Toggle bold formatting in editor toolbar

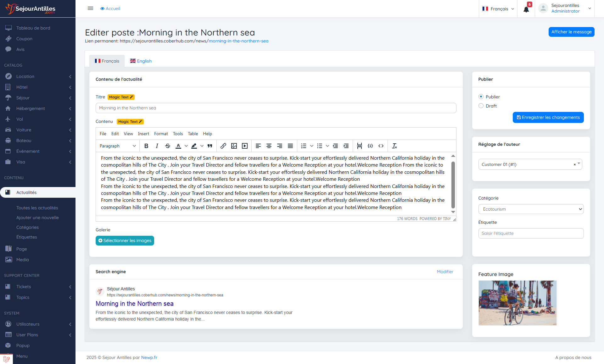pos(146,146)
